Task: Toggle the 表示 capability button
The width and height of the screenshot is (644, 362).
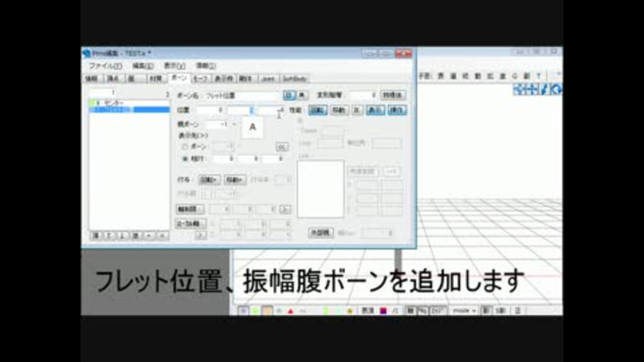Action: (375, 110)
